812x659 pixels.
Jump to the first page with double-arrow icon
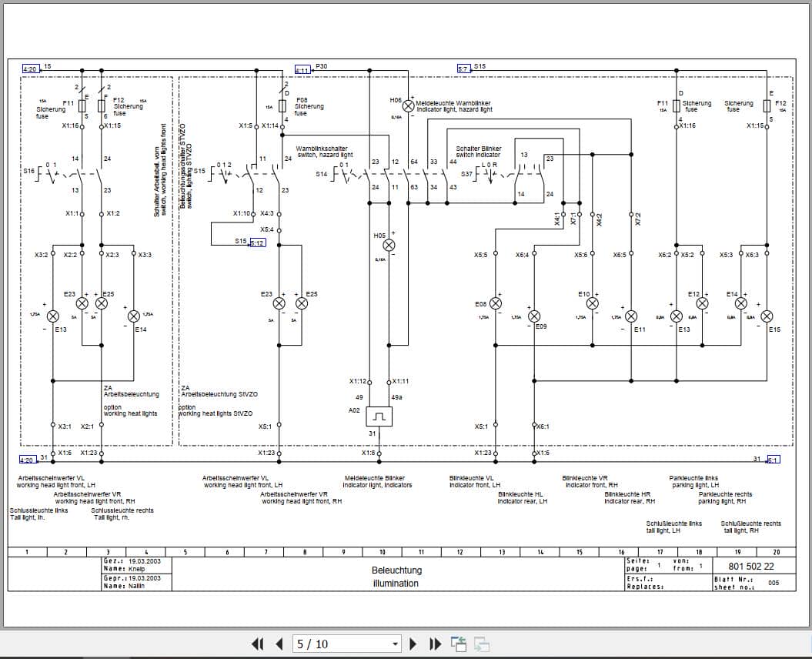coord(259,644)
